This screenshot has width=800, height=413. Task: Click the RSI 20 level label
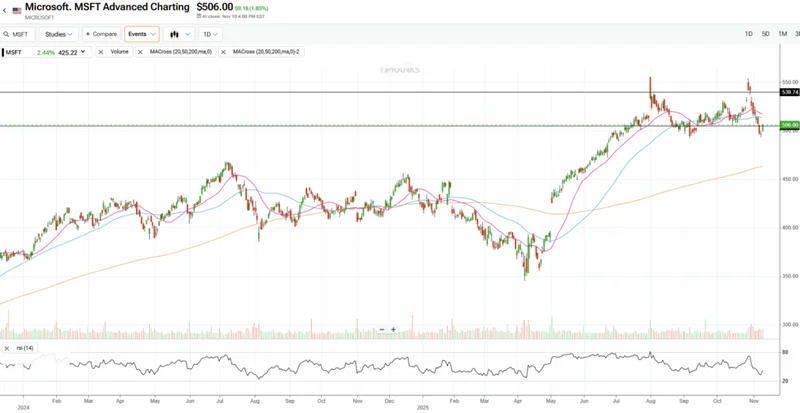tap(785, 381)
